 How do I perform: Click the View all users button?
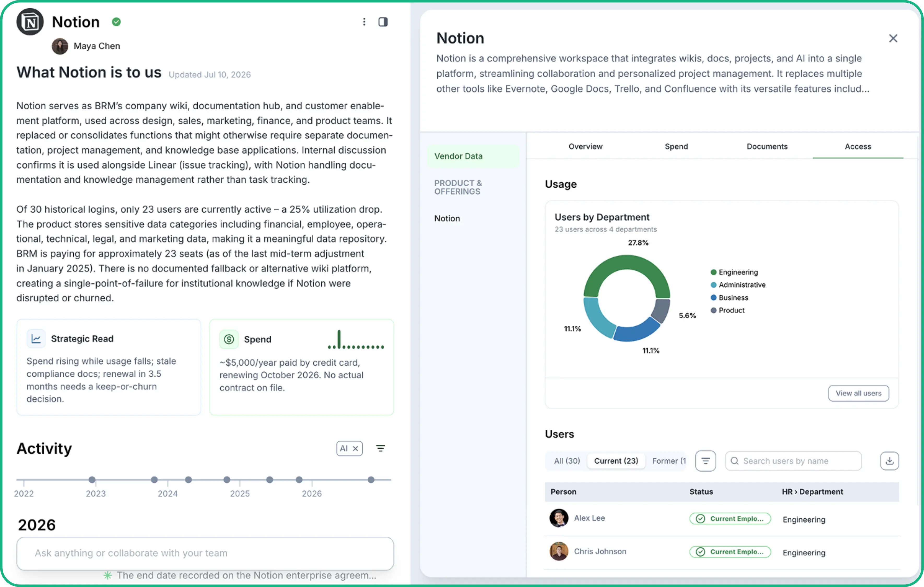(859, 393)
